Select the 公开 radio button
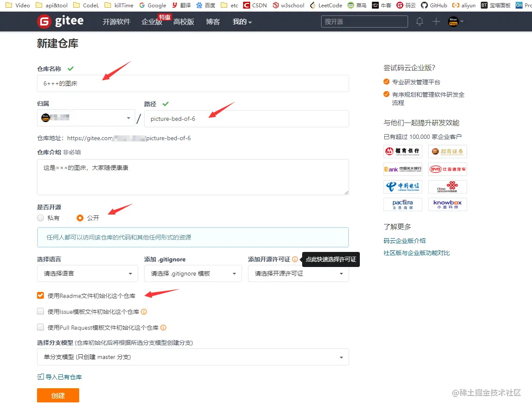Screen dimensions: 532x408 (x=80, y=218)
